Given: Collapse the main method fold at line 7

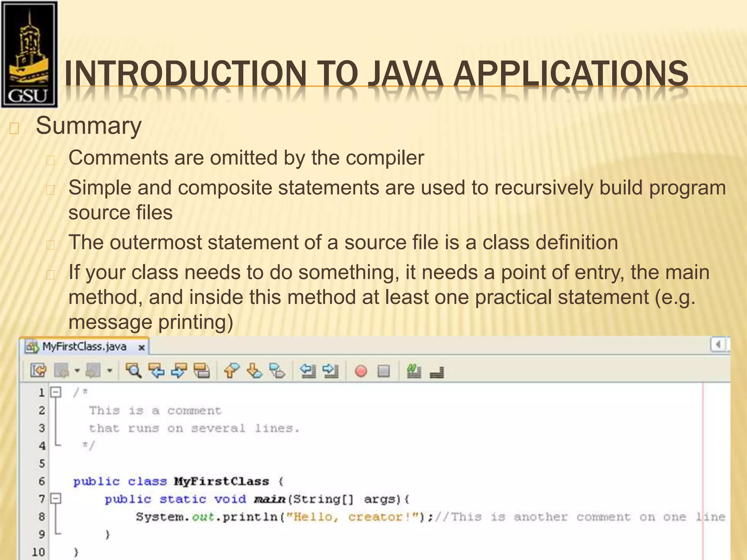Looking at the screenshot, I should point(56,498).
